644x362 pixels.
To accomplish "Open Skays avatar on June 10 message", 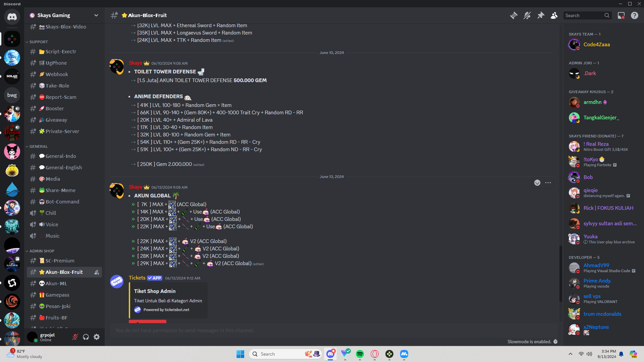I will coord(117,66).
